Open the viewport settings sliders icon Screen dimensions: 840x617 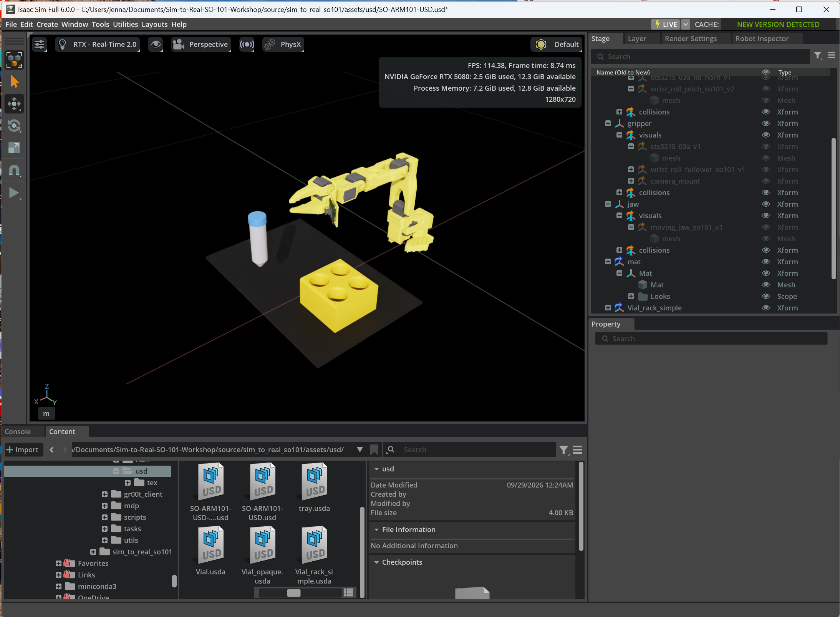(x=39, y=45)
